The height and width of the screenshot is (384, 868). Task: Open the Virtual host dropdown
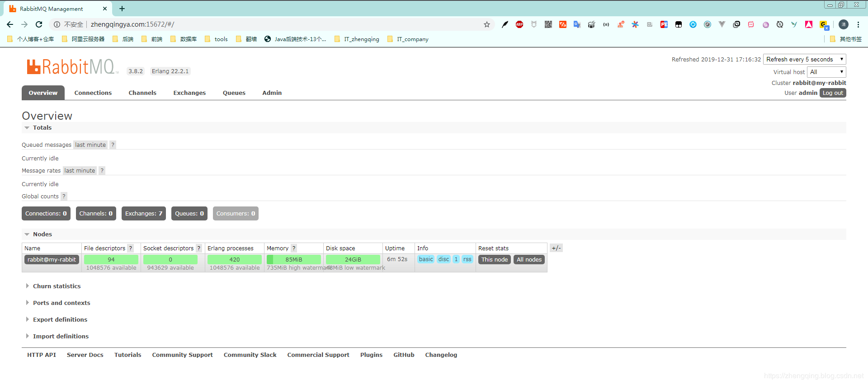pyautogui.click(x=826, y=72)
